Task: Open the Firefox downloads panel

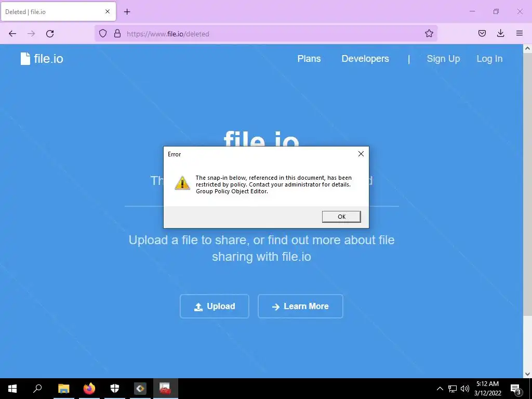Action: (500, 33)
